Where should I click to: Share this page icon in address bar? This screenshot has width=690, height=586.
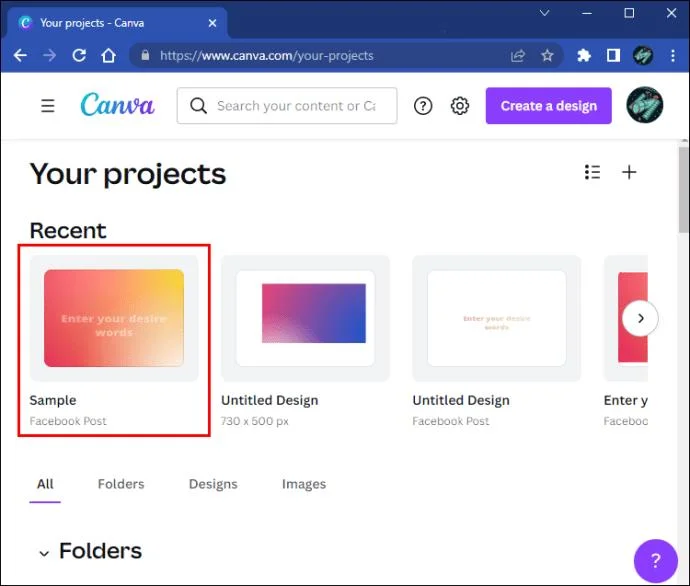[x=518, y=55]
